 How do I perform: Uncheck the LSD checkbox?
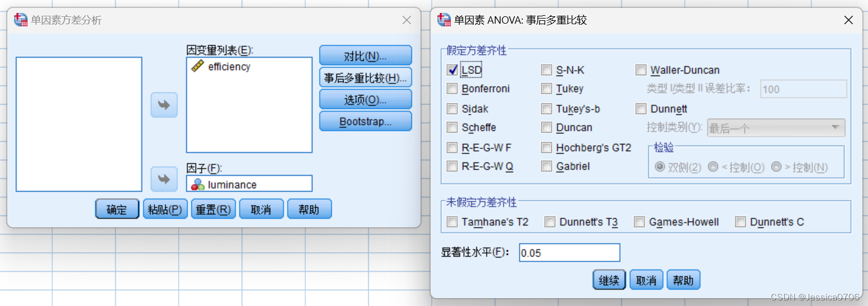(452, 70)
